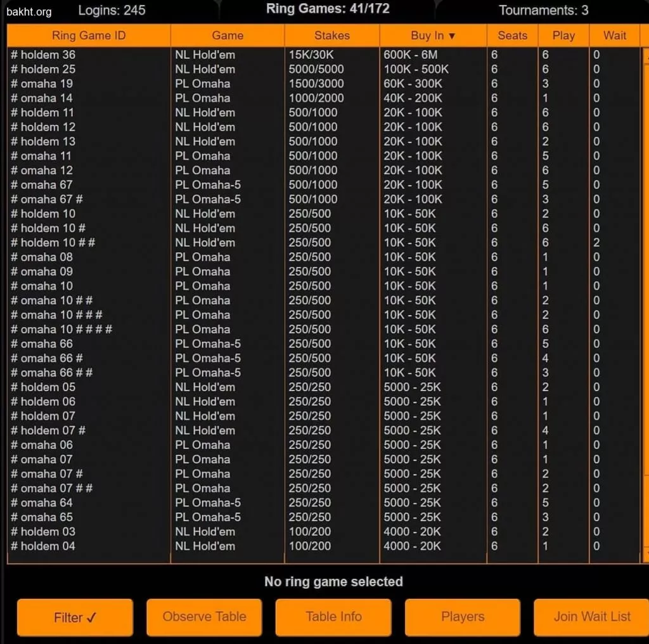Sort by the Wait column header
649x644 pixels.
(x=614, y=35)
